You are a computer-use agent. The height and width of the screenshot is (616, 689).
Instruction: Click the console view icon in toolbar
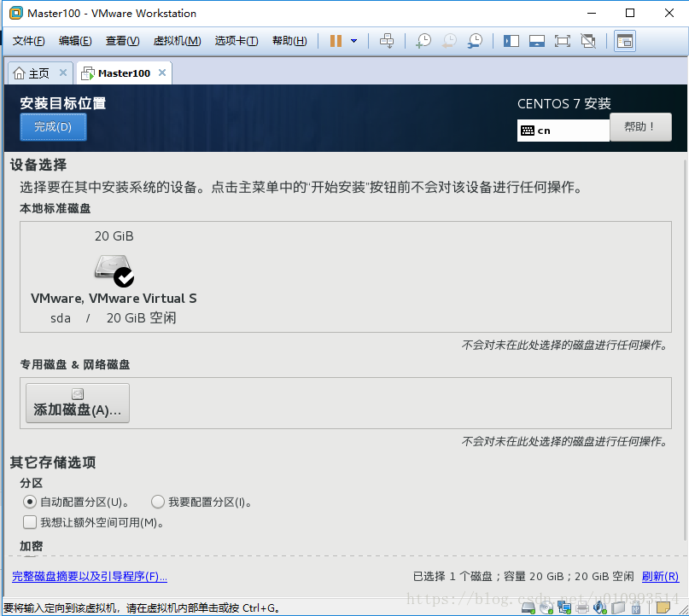(625, 41)
